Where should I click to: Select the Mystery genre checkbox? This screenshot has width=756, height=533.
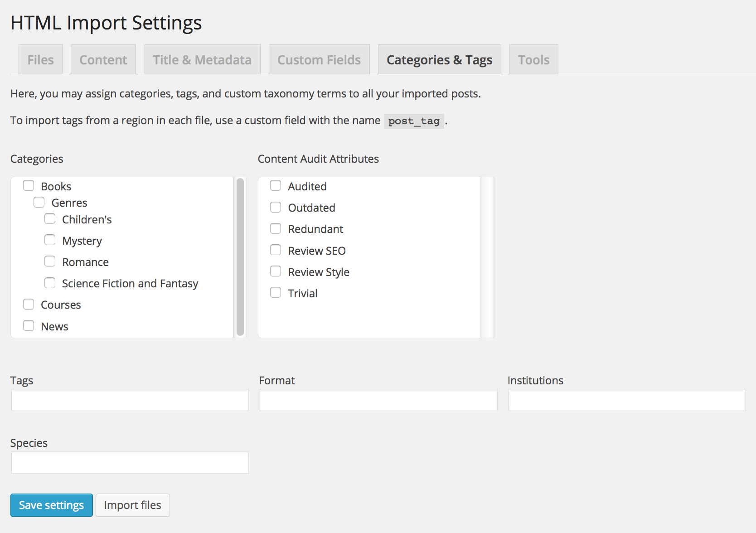click(50, 240)
